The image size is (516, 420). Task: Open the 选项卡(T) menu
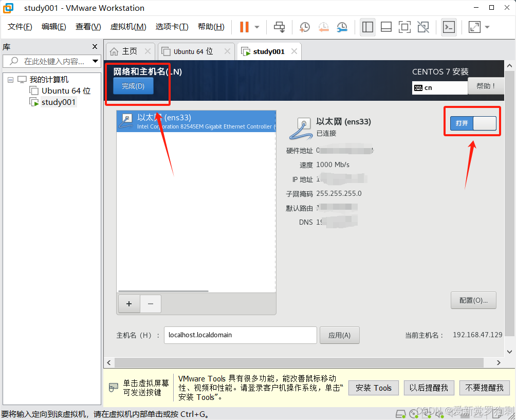point(172,27)
